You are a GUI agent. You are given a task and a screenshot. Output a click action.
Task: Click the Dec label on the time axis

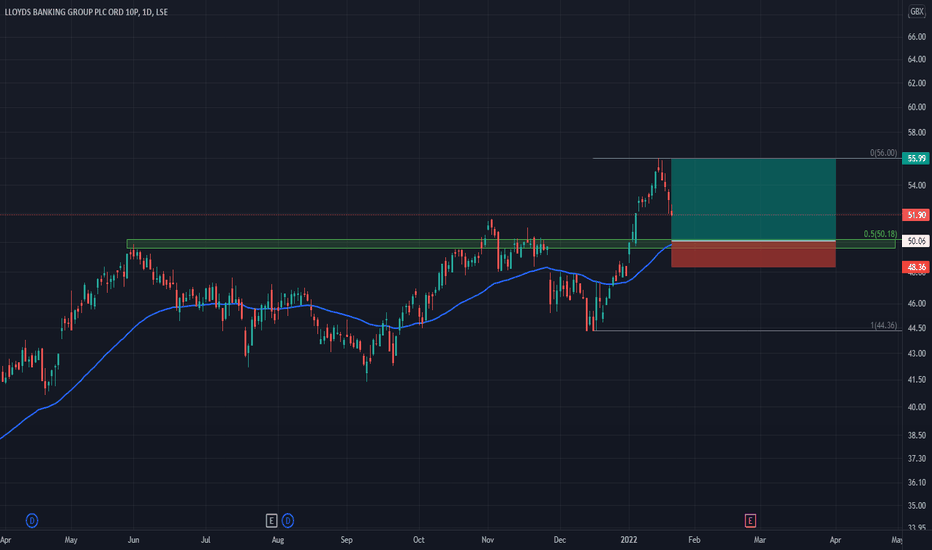(559, 540)
